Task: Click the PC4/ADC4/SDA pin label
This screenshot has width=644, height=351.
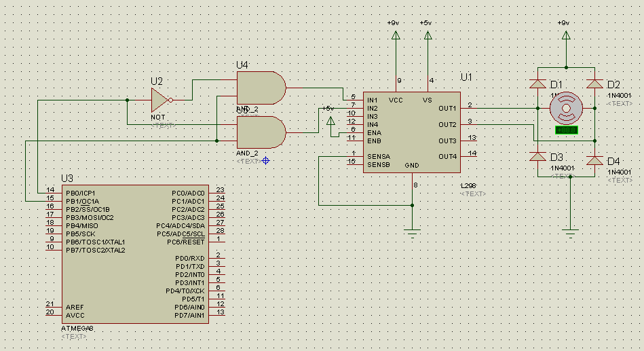Action: [x=181, y=226]
